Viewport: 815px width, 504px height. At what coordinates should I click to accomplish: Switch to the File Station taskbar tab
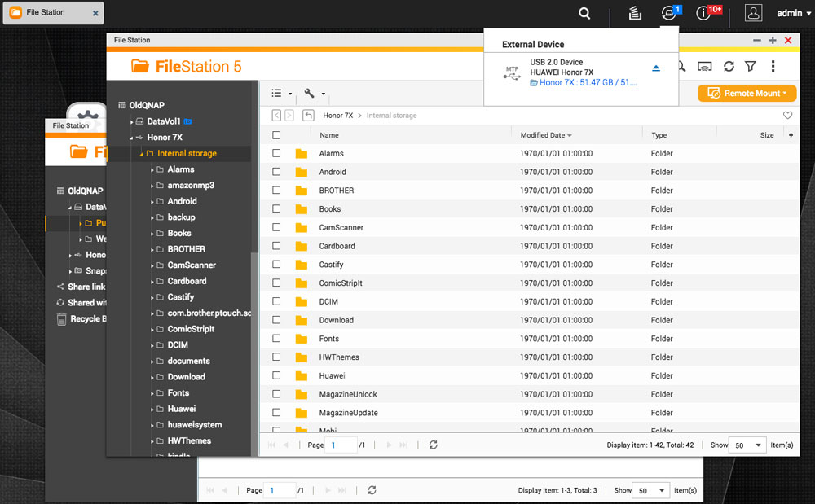53,13
